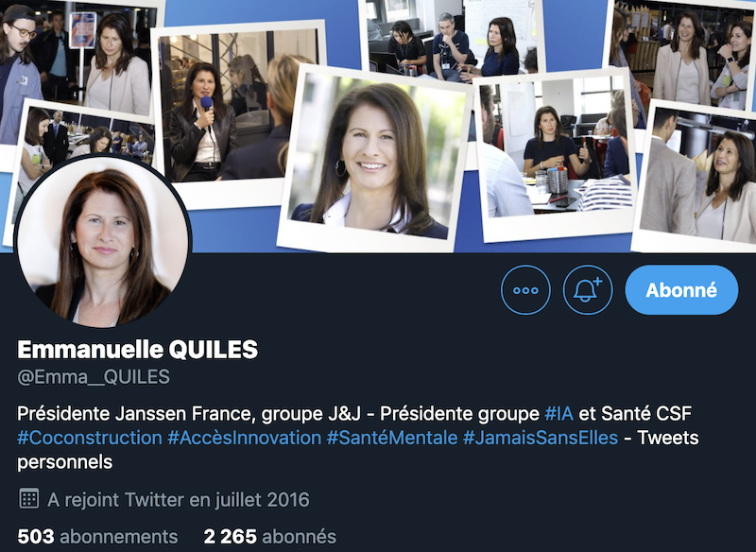Open the #AccèsInnovation hashtag
Image resolution: width=756 pixels, height=552 pixels.
pyautogui.click(x=245, y=438)
